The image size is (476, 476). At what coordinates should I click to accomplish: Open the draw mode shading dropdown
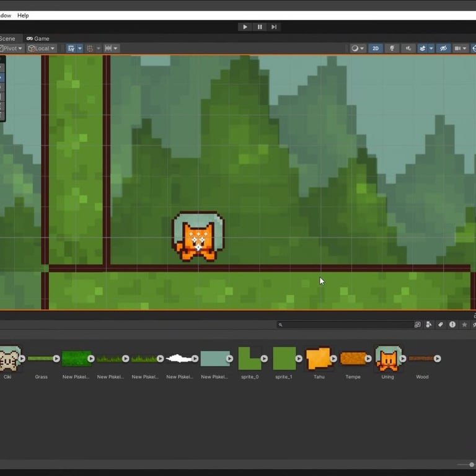point(358,48)
